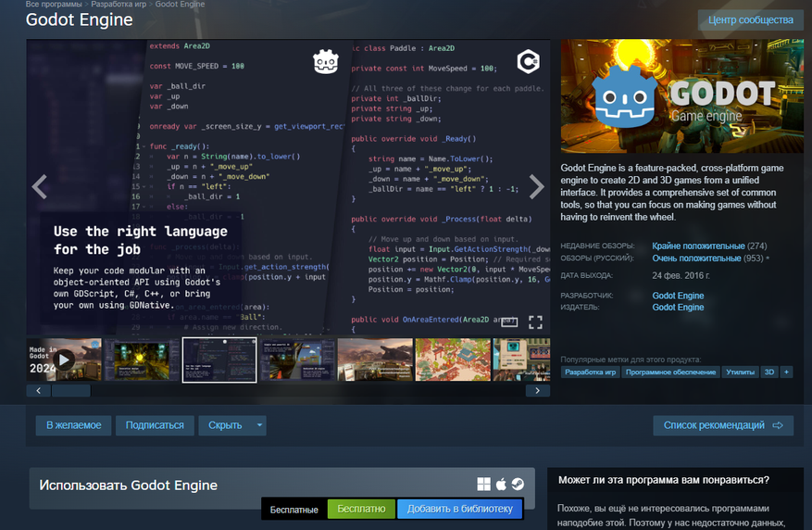Open recommendation list arrow icon

click(x=778, y=425)
